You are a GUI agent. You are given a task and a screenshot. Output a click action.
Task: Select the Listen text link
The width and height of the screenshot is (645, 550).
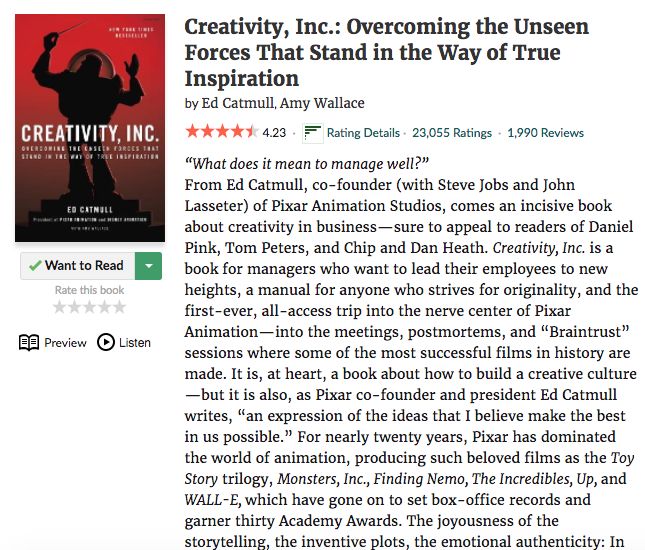[135, 343]
